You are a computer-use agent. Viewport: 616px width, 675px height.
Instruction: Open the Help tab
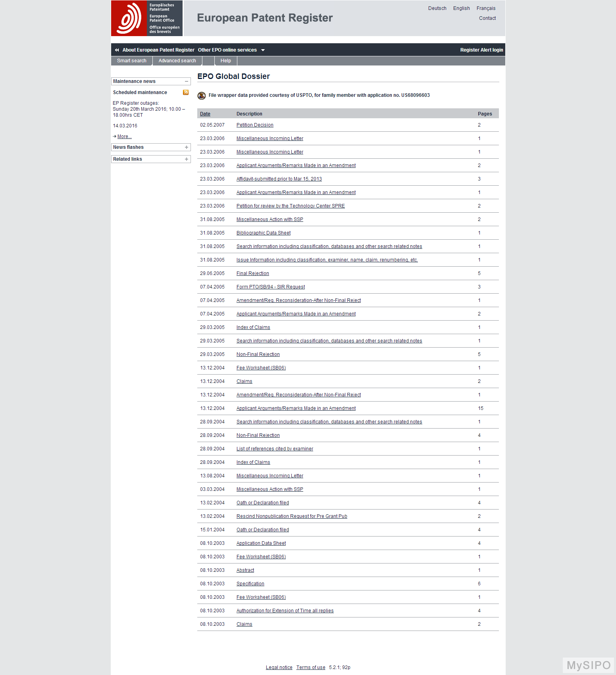click(x=225, y=61)
